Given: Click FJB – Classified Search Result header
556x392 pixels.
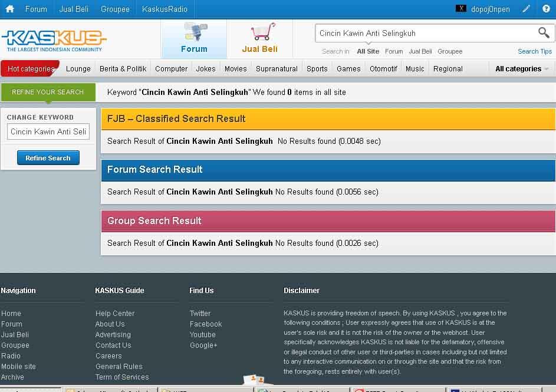Looking at the screenshot, I should click(x=328, y=118).
